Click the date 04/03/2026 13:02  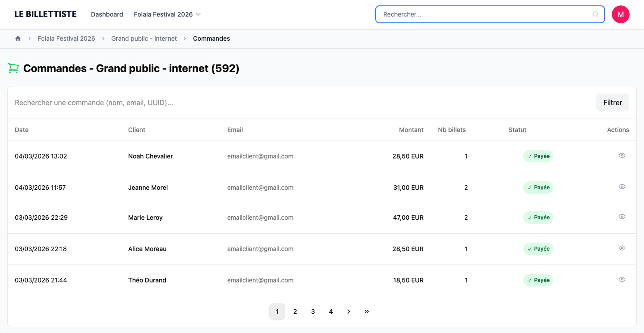point(41,156)
